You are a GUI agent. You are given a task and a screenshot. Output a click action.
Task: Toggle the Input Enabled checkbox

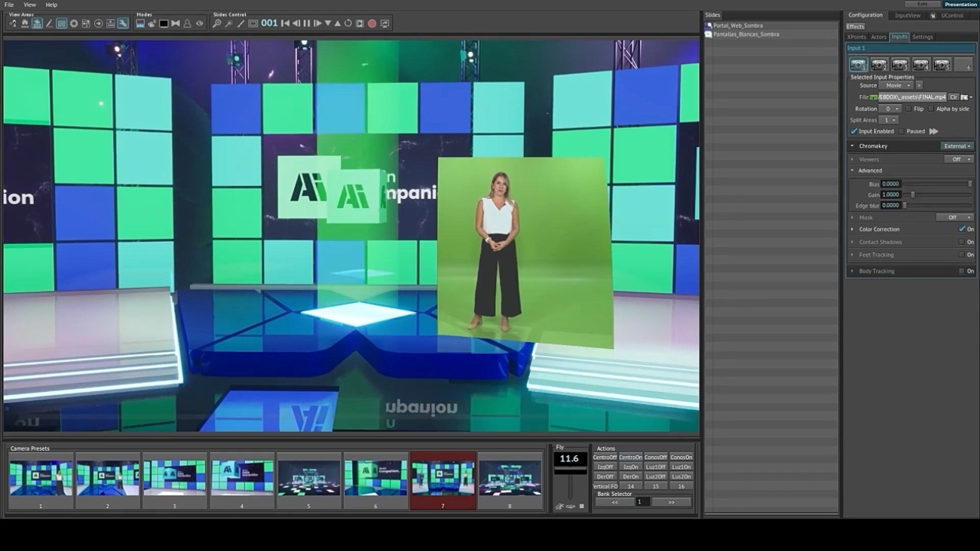(854, 131)
